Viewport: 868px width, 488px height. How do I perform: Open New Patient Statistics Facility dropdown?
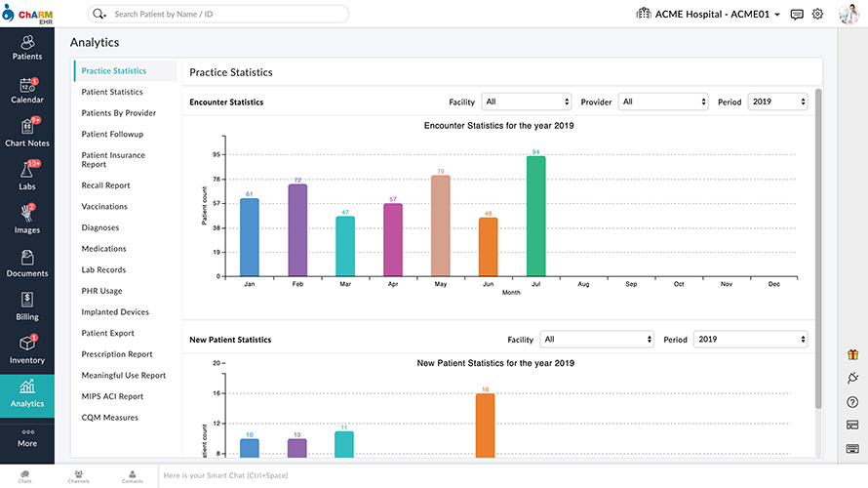[x=597, y=340]
